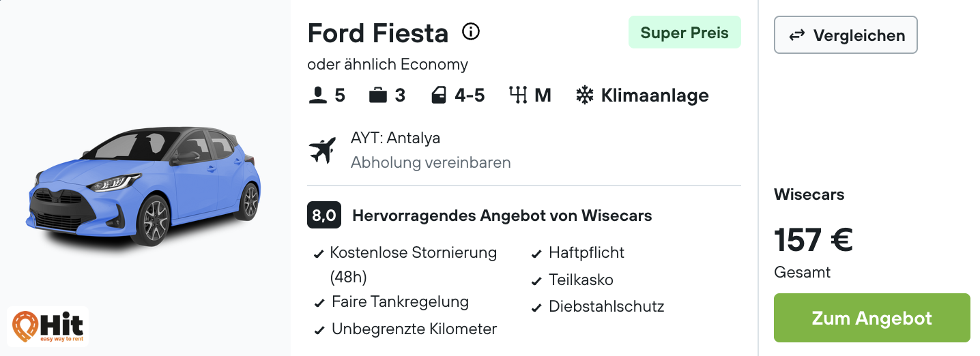This screenshot has height=356, width=980.
Task: Click the Super Preis badge
Action: coord(684,33)
